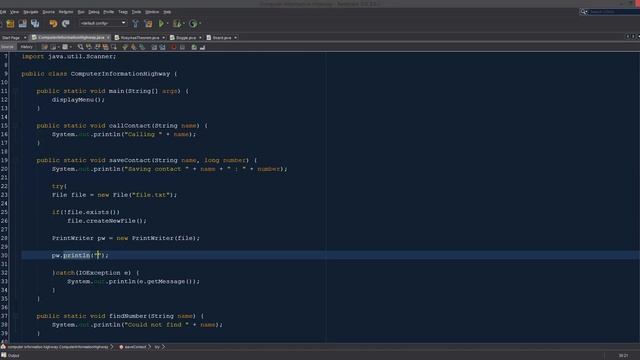Open the Run Project dropdown arrow
The height and width of the screenshot is (360, 640).
tap(167, 24)
